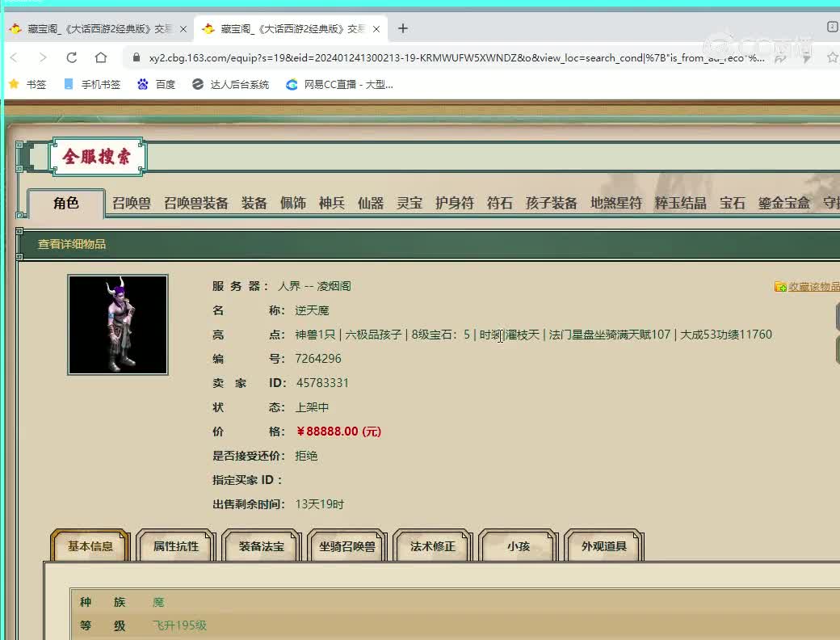
Task: Bookmark this page with the star icon
Action: pos(832,57)
